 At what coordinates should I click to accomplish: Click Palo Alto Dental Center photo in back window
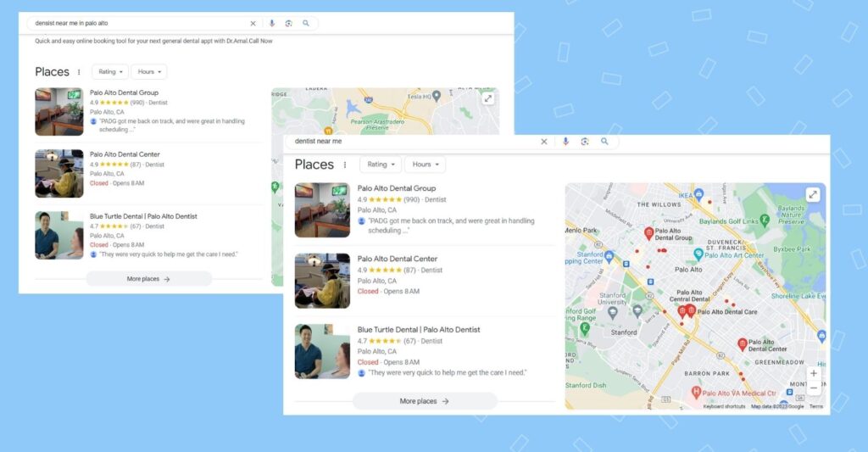pyautogui.click(x=59, y=173)
